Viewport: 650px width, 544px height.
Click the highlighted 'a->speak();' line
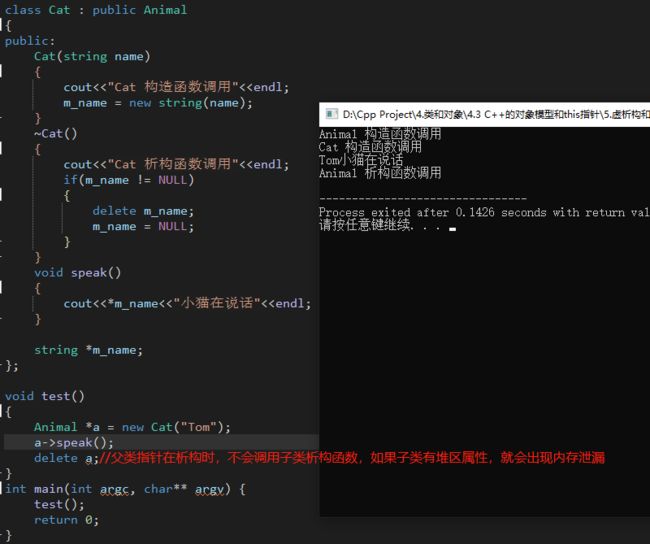pos(73,443)
